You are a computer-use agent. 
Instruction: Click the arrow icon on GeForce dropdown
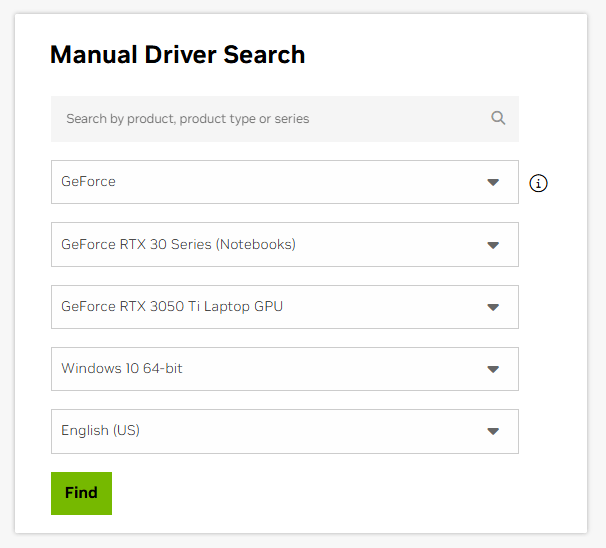point(493,182)
